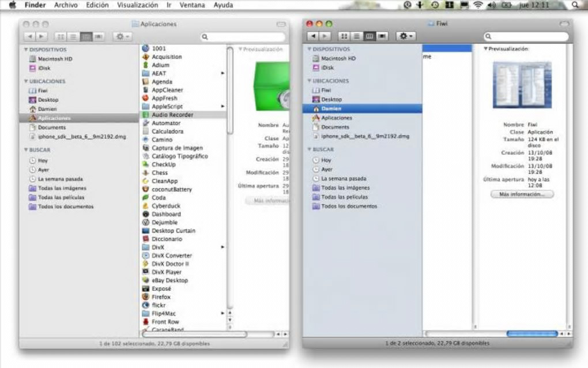Viewport: 588px width, 368px height.
Task: Collapse DISPOSITIVOS section in Fiwi window
Action: click(310, 49)
